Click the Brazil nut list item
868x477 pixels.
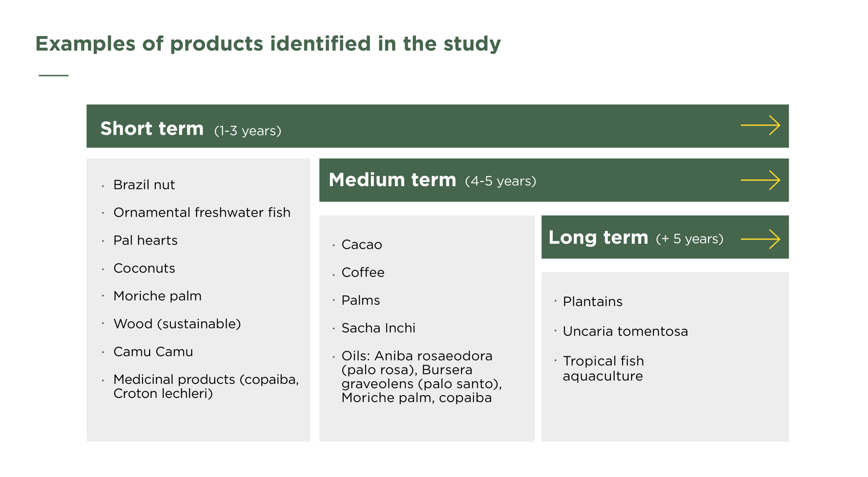click(x=144, y=185)
